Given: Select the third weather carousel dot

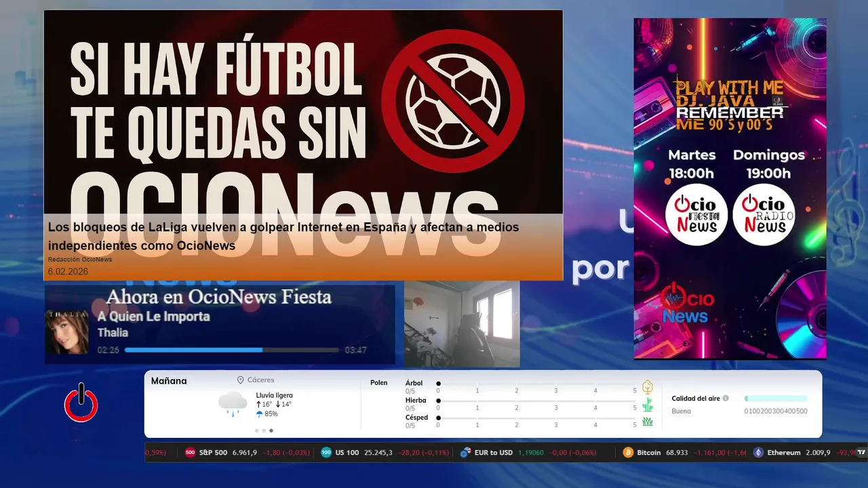Looking at the screenshot, I should pyautogui.click(x=271, y=430).
